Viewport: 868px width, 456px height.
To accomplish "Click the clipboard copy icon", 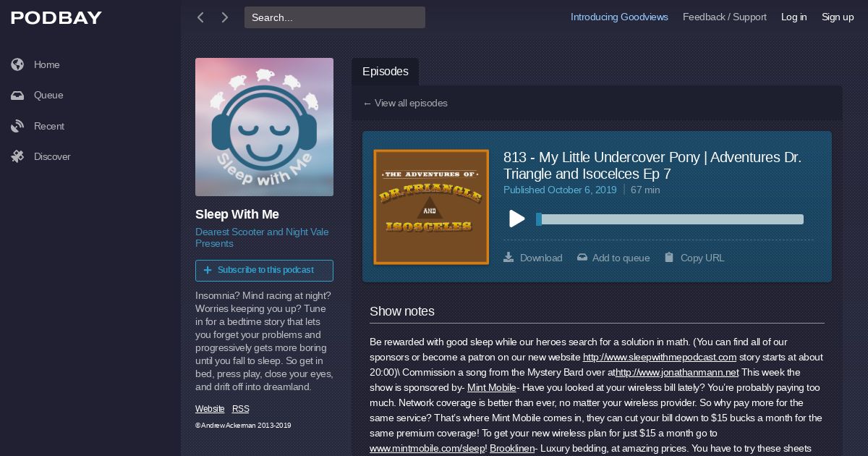I will click(669, 257).
